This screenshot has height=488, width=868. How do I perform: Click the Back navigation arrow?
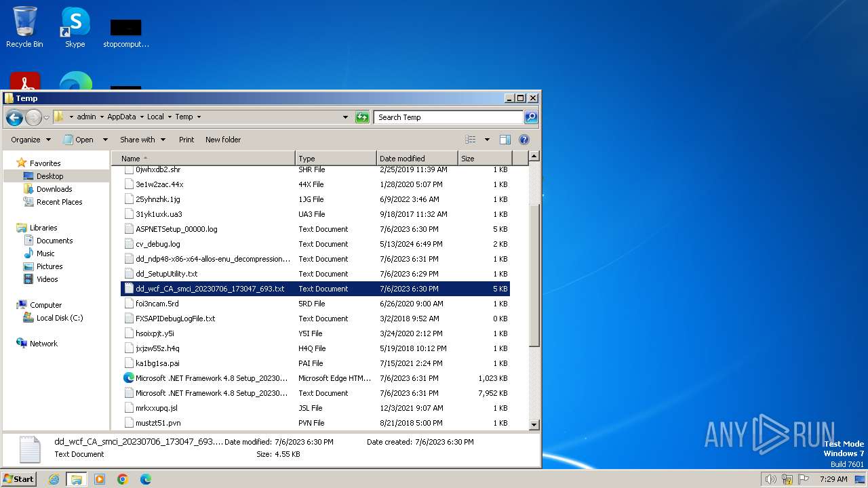tap(14, 117)
